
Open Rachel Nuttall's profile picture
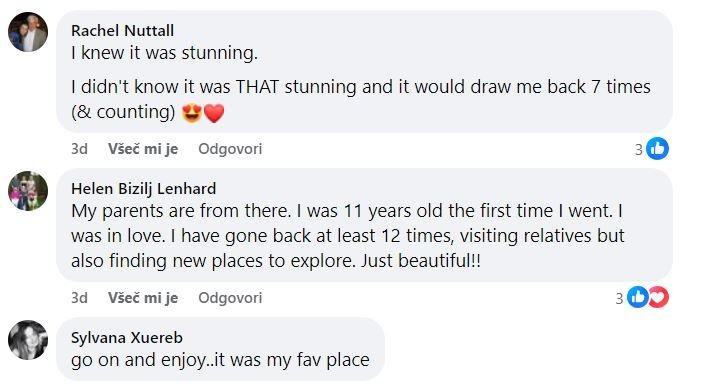[28, 32]
